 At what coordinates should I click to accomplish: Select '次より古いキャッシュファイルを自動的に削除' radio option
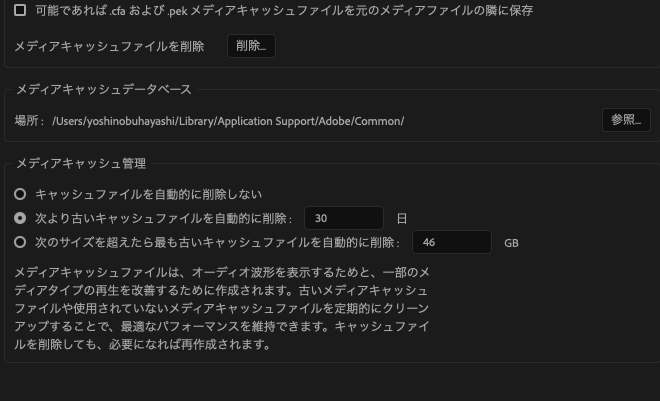pos(20,218)
